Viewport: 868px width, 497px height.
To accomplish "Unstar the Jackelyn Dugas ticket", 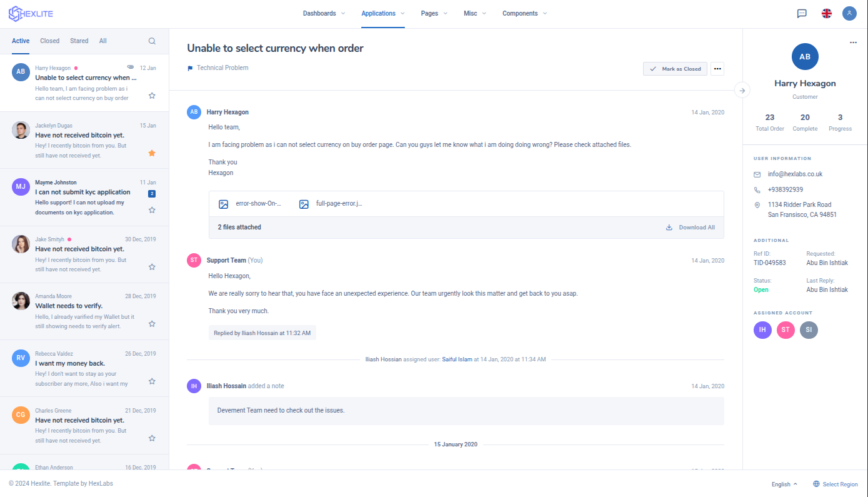I will point(152,153).
